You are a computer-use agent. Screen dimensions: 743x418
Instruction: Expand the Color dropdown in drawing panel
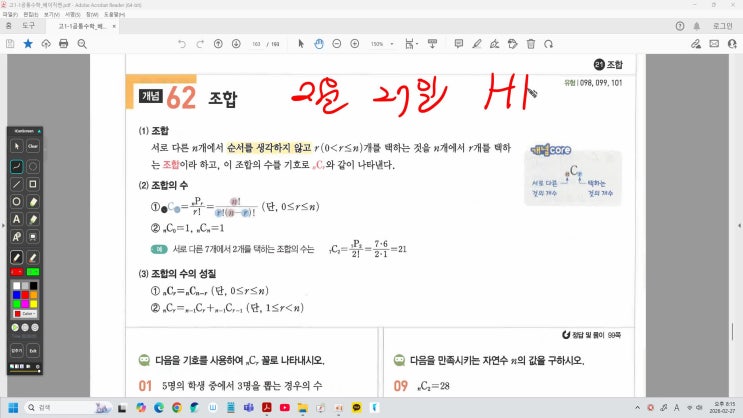point(26,313)
